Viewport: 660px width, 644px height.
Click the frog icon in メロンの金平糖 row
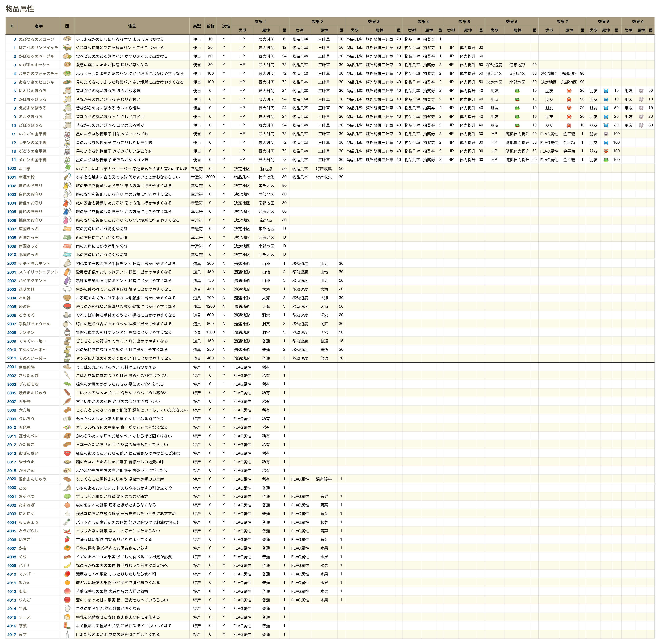click(x=605, y=160)
